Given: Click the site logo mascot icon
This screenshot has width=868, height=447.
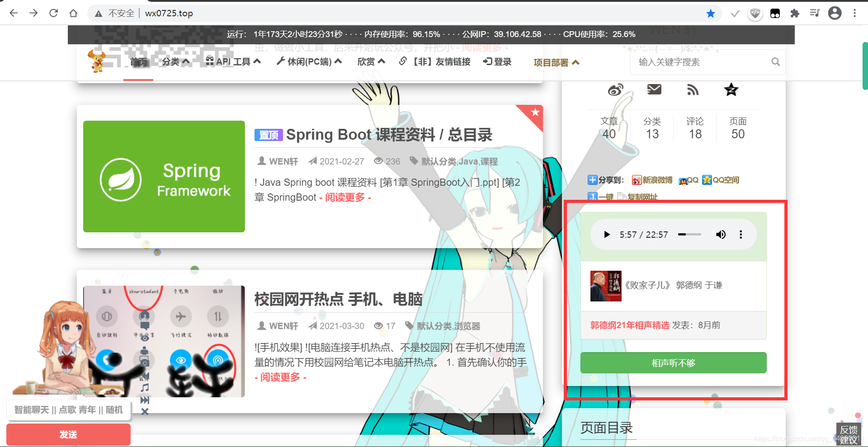Looking at the screenshot, I should 97,61.
